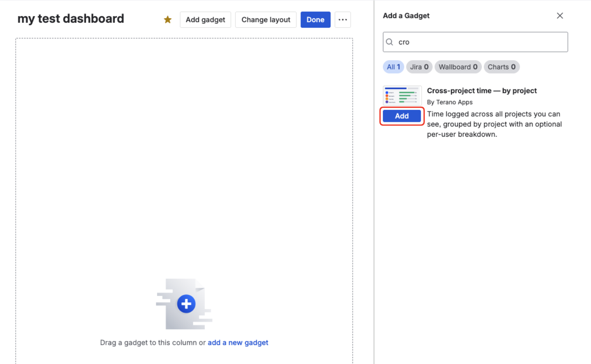The height and width of the screenshot is (364, 591).
Task: Click the 'By Terano Apps' text
Action: coord(450,102)
